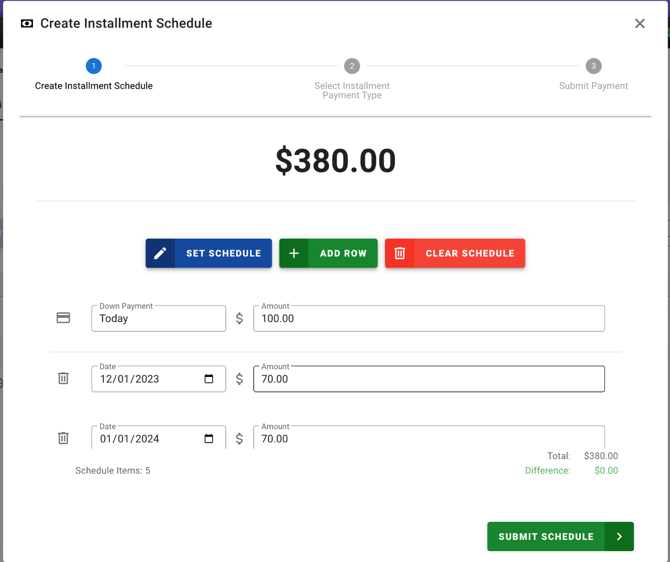The width and height of the screenshot is (670, 562).
Task: Jump to step 3 Submit Payment
Action: click(593, 66)
